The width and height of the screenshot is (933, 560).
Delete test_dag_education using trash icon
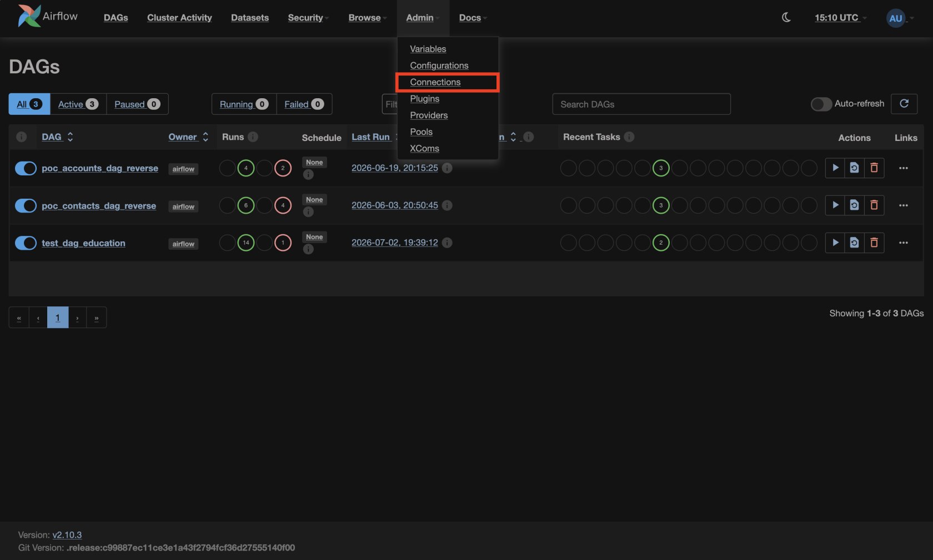tap(874, 243)
